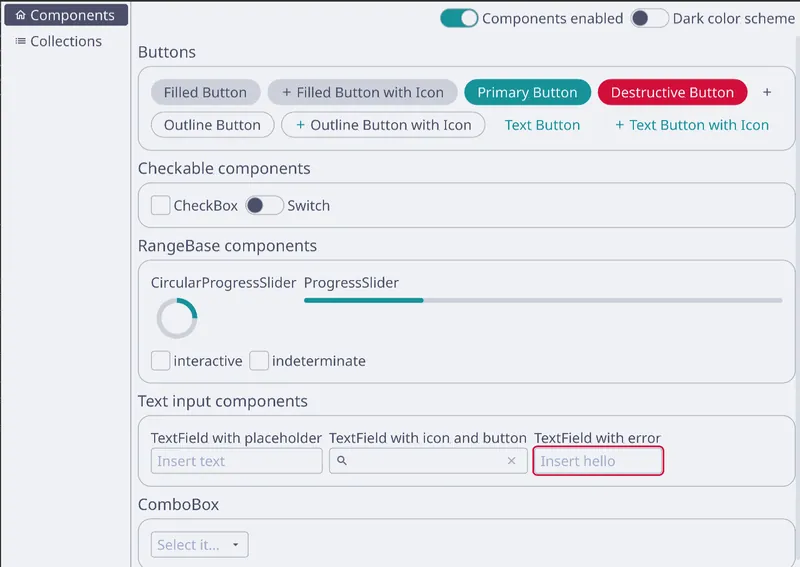Image resolution: width=800 pixels, height=567 pixels.
Task: Click the magnifier search icon in the text field
Action: coord(342,461)
